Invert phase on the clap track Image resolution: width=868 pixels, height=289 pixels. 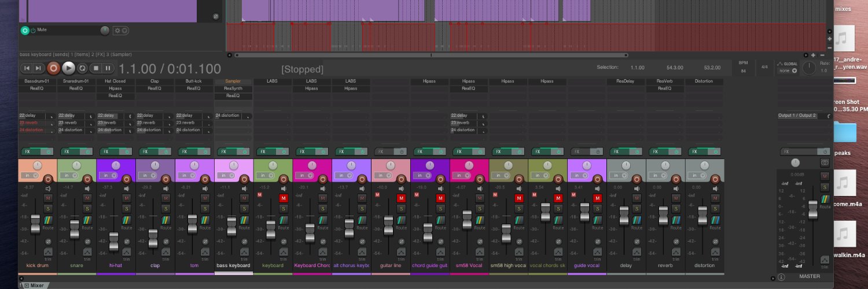(x=167, y=241)
